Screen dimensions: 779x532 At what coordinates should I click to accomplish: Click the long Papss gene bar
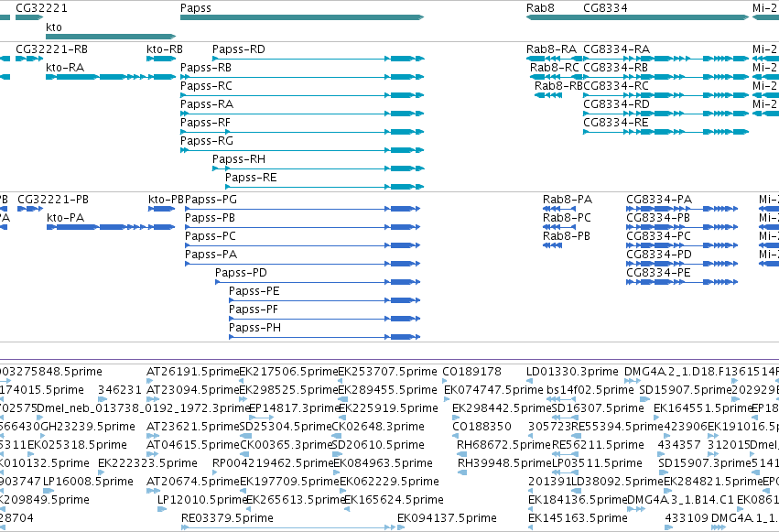[x=301, y=17]
